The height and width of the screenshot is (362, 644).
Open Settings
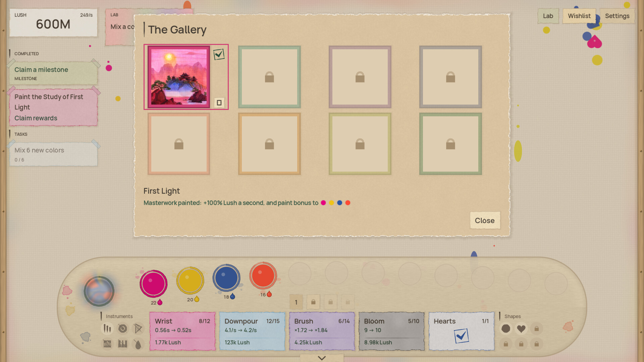(617, 16)
